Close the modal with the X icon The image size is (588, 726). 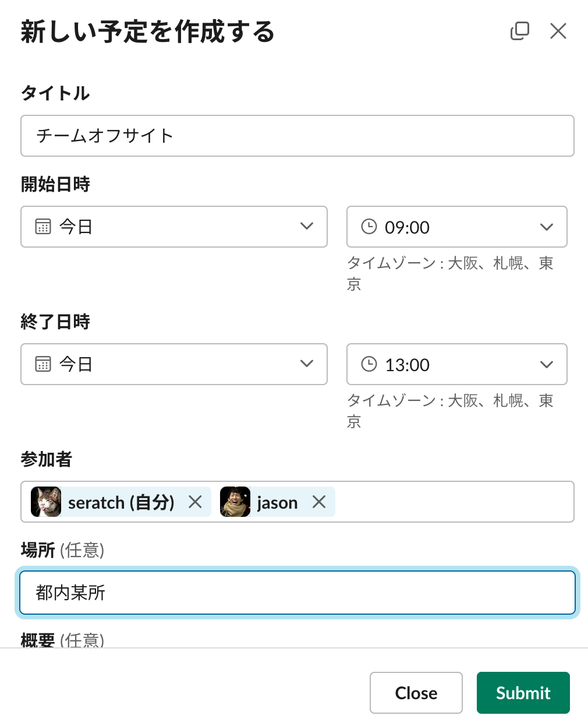click(x=558, y=31)
